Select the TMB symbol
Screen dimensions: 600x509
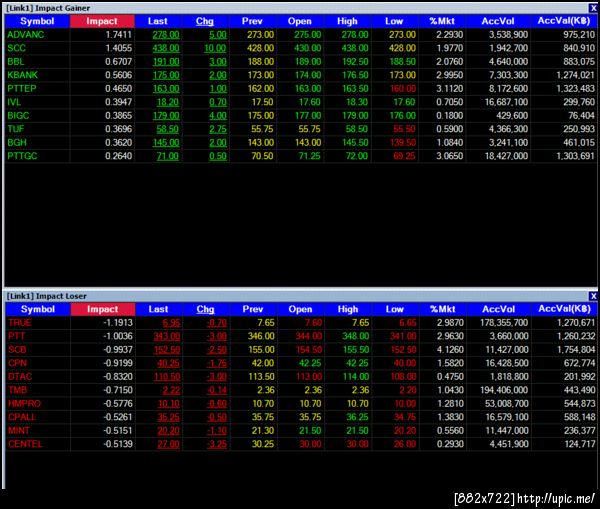(18, 390)
